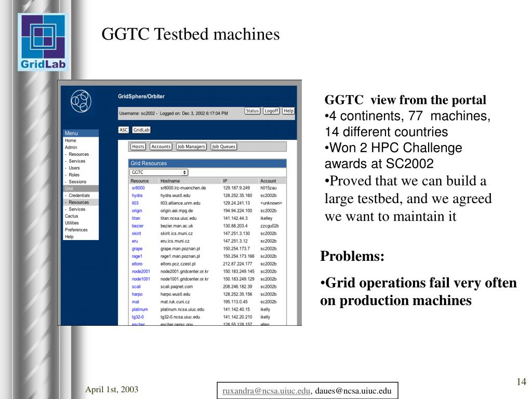Click hostname titan.ncsa.uiuc.edu
532x399 pixels.
tap(179, 218)
